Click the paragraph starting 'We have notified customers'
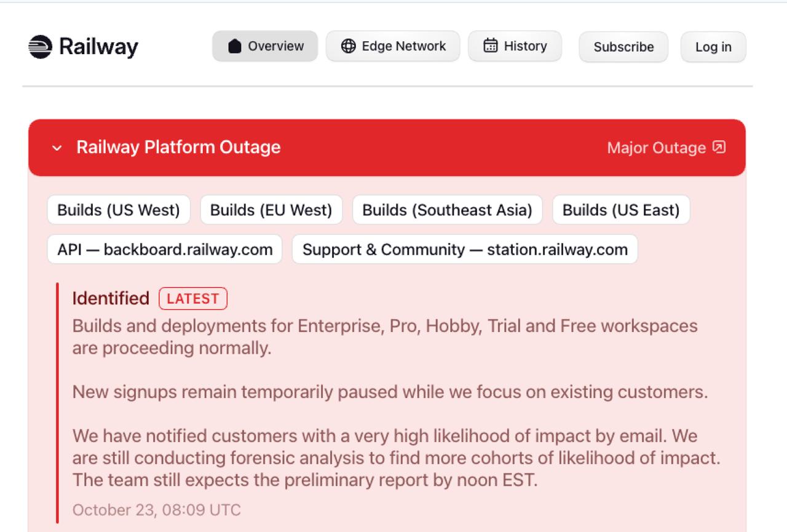 coord(397,458)
